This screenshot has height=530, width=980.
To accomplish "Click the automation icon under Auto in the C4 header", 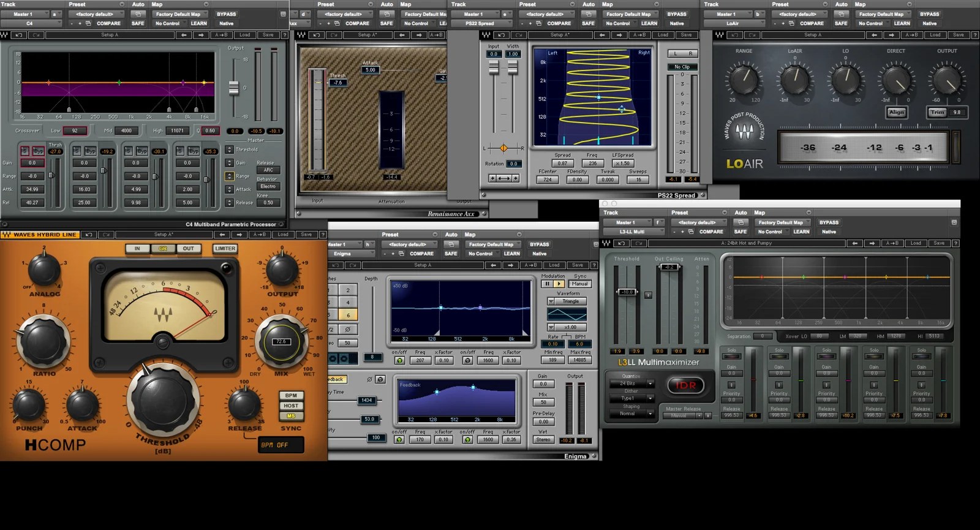I will (x=138, y=13).
